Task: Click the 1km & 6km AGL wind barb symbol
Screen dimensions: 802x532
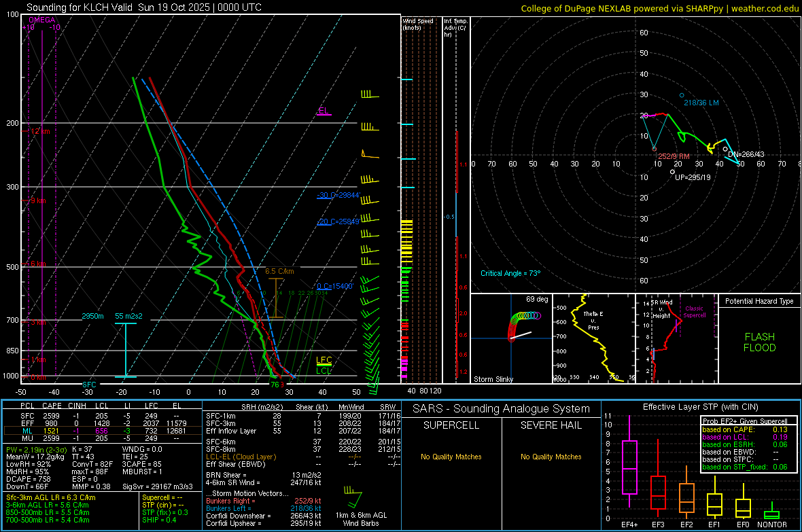Action: tap(353, 495)
